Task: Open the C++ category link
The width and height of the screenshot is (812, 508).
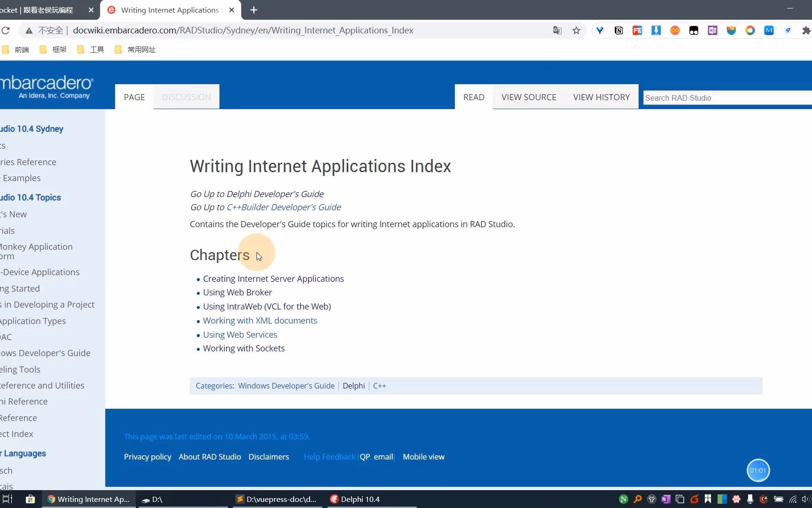Action: click(379, 386)
